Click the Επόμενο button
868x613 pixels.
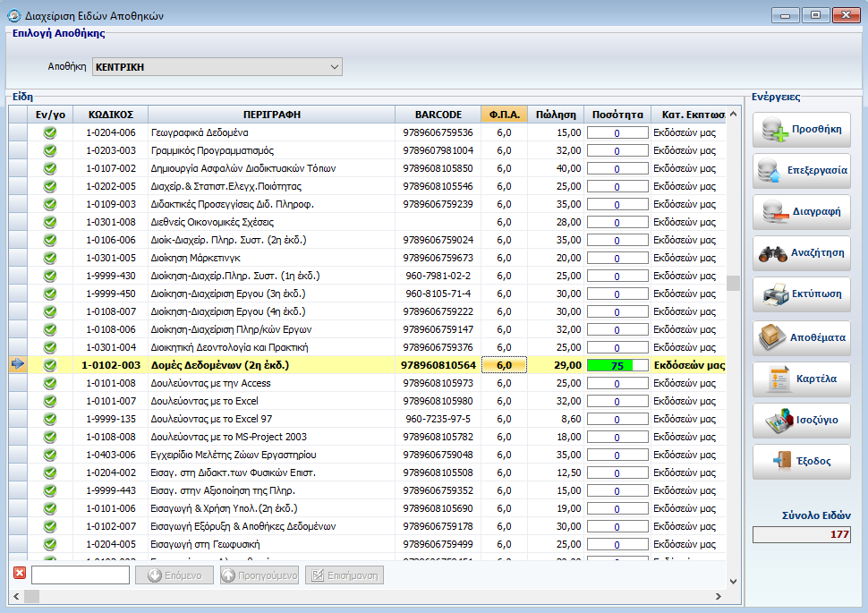(174, 575)
